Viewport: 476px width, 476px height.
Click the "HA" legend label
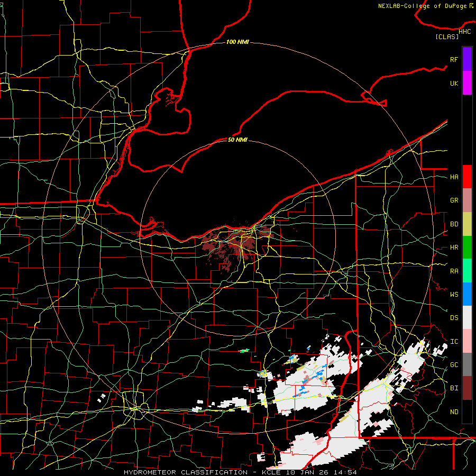pyautogui.click(x=454, y=177)
